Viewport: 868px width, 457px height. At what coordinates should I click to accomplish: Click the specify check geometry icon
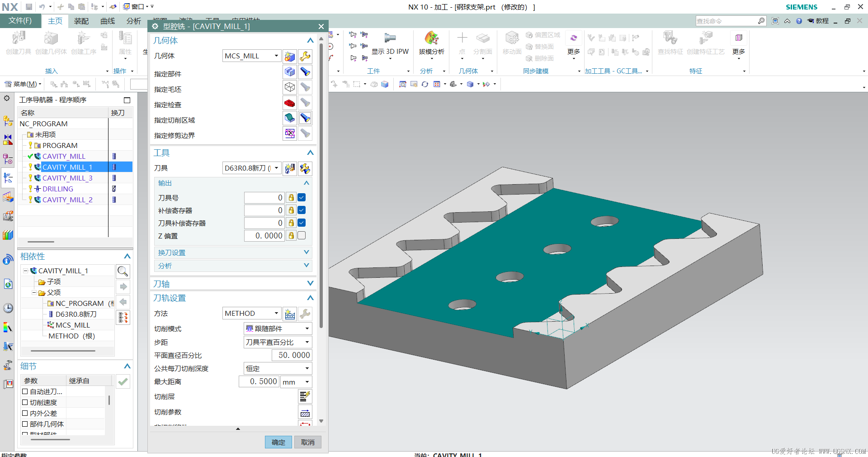pyautogui.click(x=290, y=103)
